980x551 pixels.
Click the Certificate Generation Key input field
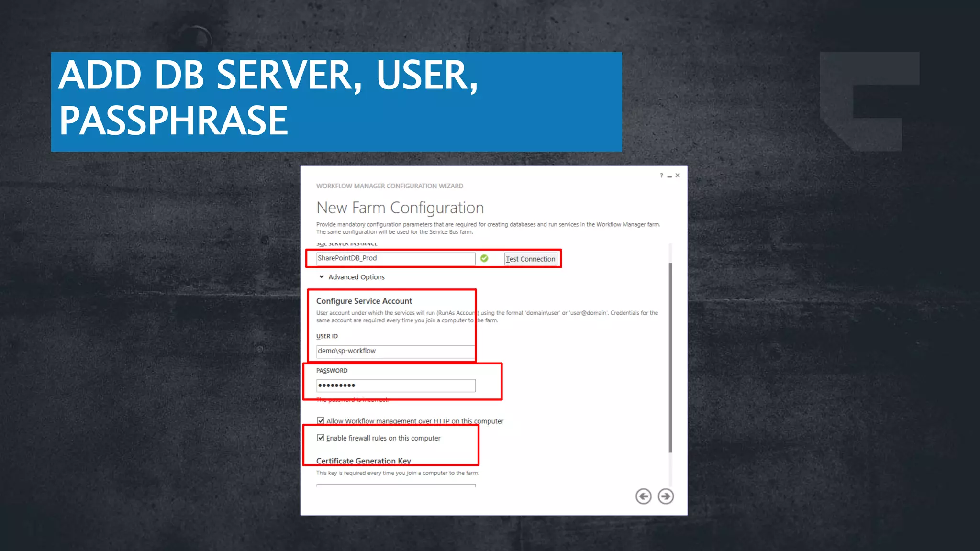[x=396, y=485]
